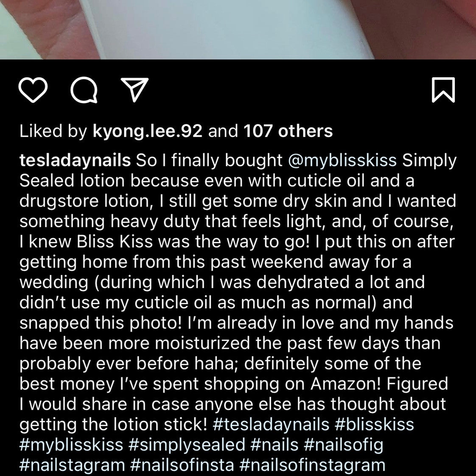The width and height of the screenshot is (476, 476).
Task: Tap the #myblisskiss hashtag
Action: (71, 445)
